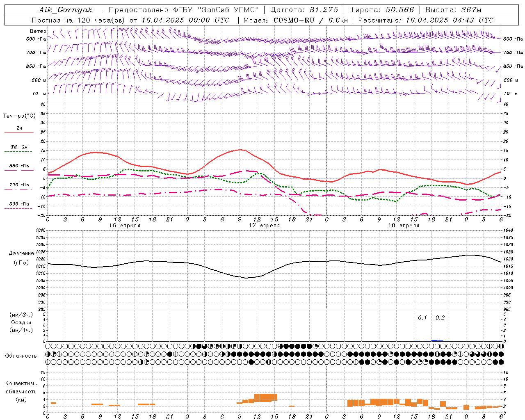The height and width of the screenshot is (420, 525).
Task: Click the "700 гПа" label in temperature legend
Action: coord(19,185)
